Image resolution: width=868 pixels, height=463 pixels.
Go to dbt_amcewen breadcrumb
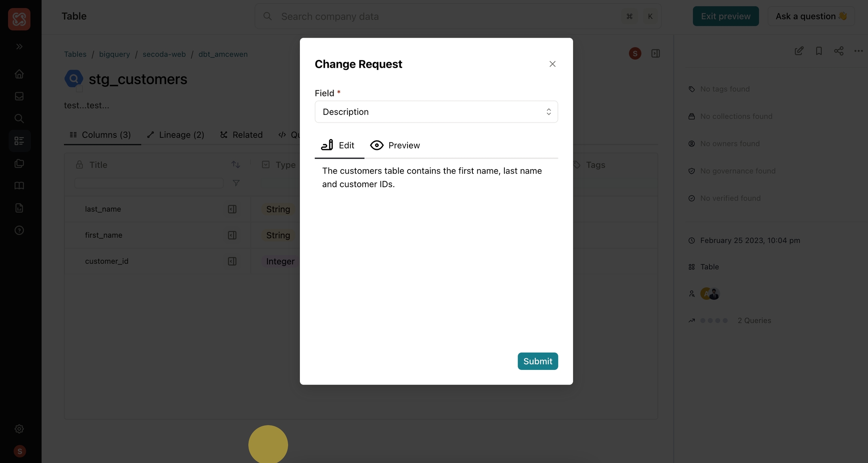[x=223, y=54]
